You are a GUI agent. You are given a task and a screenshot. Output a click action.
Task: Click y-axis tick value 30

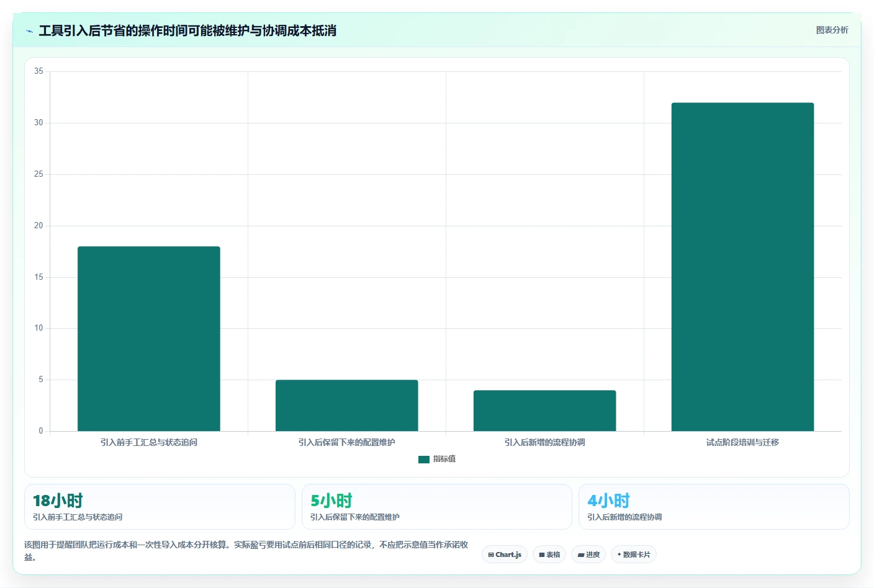tap(38, 123)
